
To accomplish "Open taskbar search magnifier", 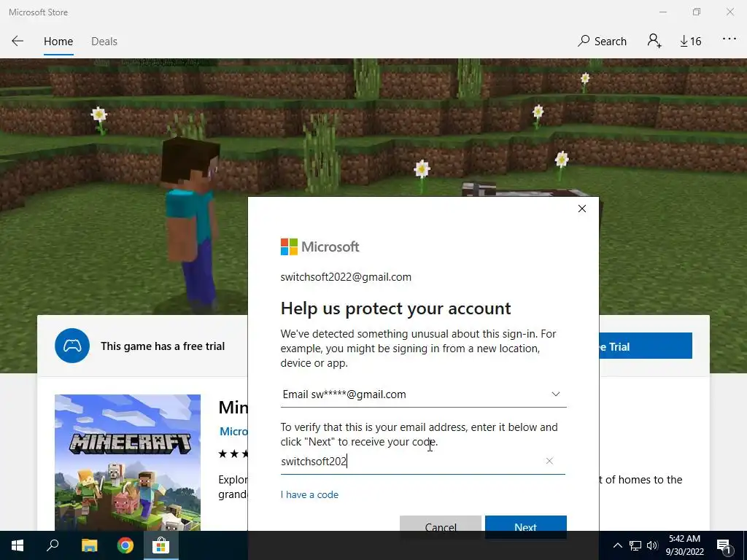I will click(x=53, y=545).
